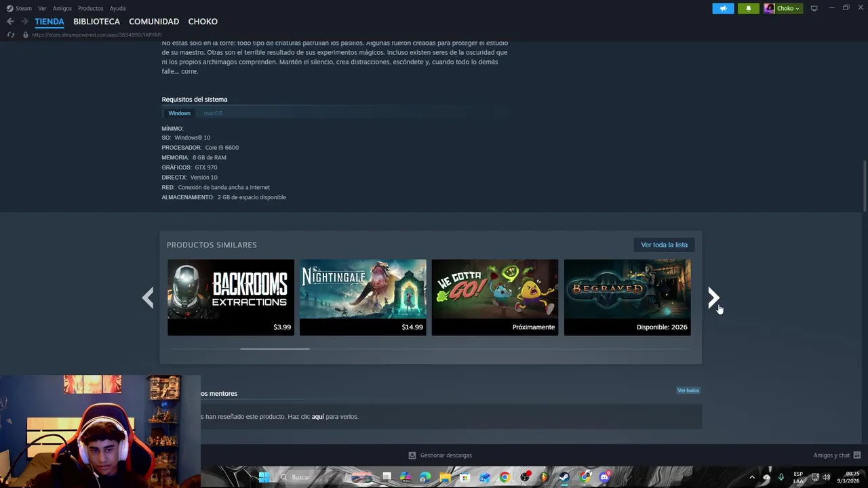The height and width of the screenshot is (488, 868).
Task: Follow the aquí link in the mentors text
Action: (x=317, y=417)
